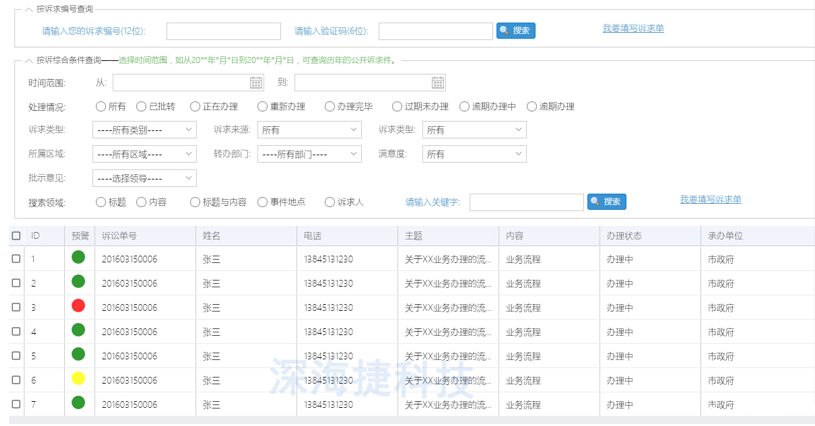The image size is (815, 426).
Task: Click the top 我要填写诉求单 link
Action: coord(633,28)
